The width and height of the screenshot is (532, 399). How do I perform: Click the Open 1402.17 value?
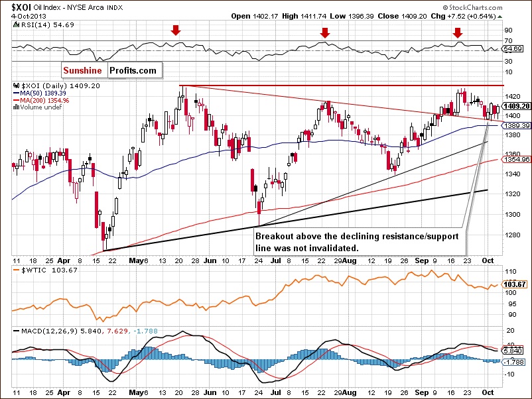click(x=255, y=16)
